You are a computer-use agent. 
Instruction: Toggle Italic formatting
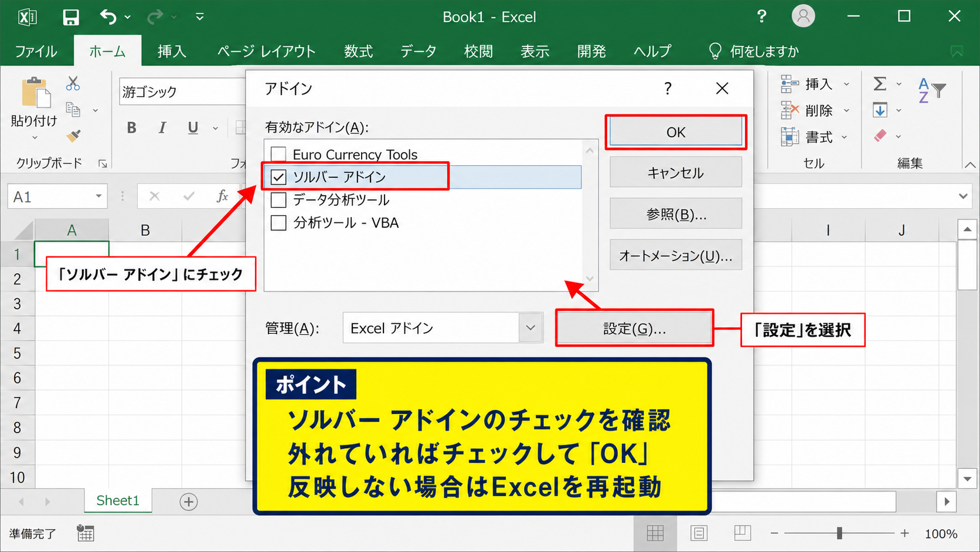pos(162,128)
